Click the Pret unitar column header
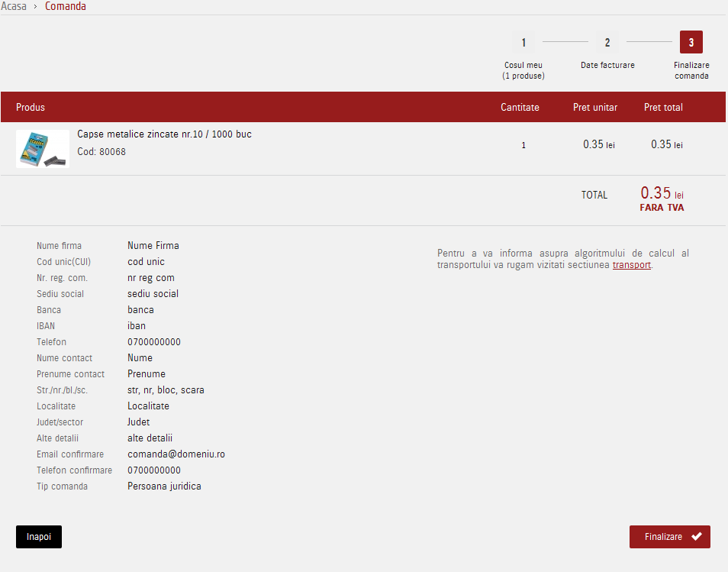728x572 pixels. point(594,108)
